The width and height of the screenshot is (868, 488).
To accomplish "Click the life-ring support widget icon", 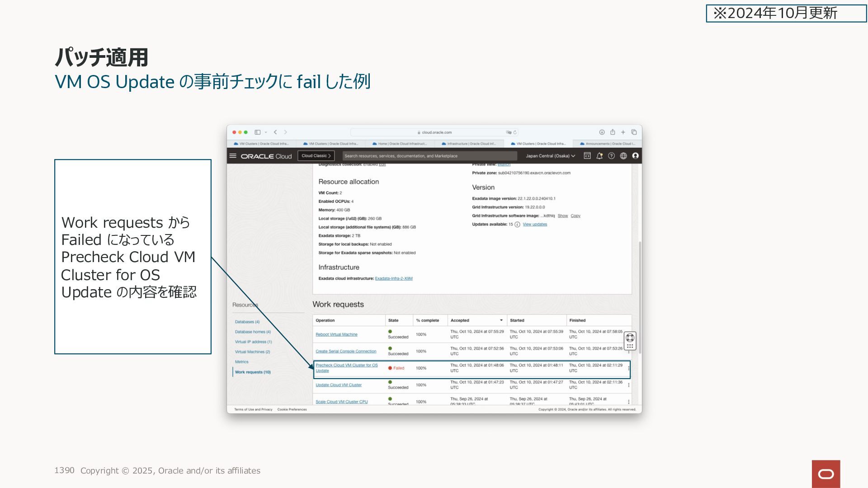I will [x=630, y=338].
